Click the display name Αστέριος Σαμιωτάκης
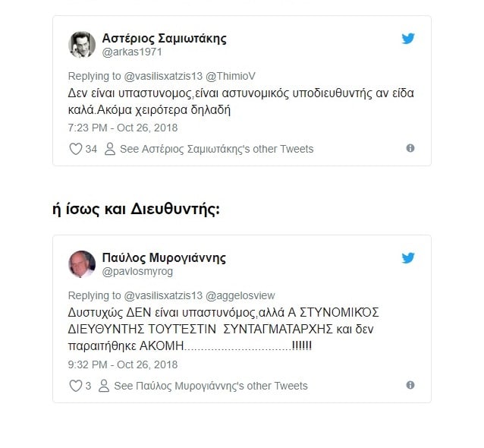Image resolution: width=484 pixels, height=448 pixels. [164, 39]
